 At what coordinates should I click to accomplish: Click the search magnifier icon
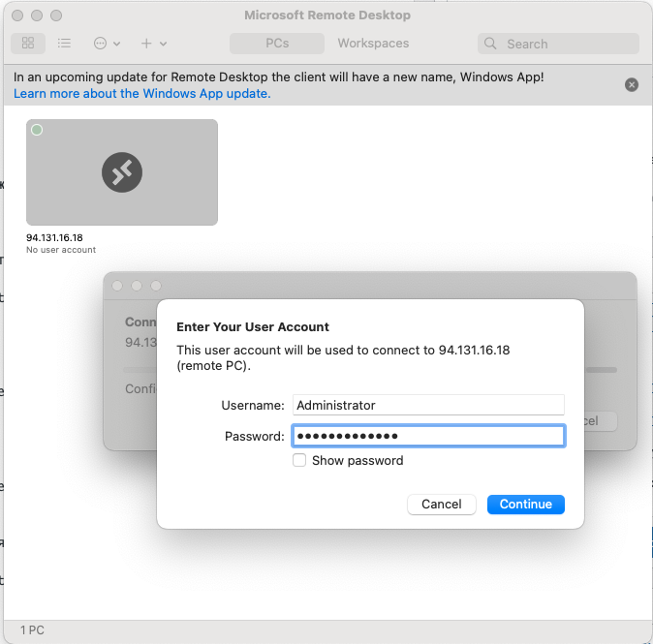pos(490,44)
